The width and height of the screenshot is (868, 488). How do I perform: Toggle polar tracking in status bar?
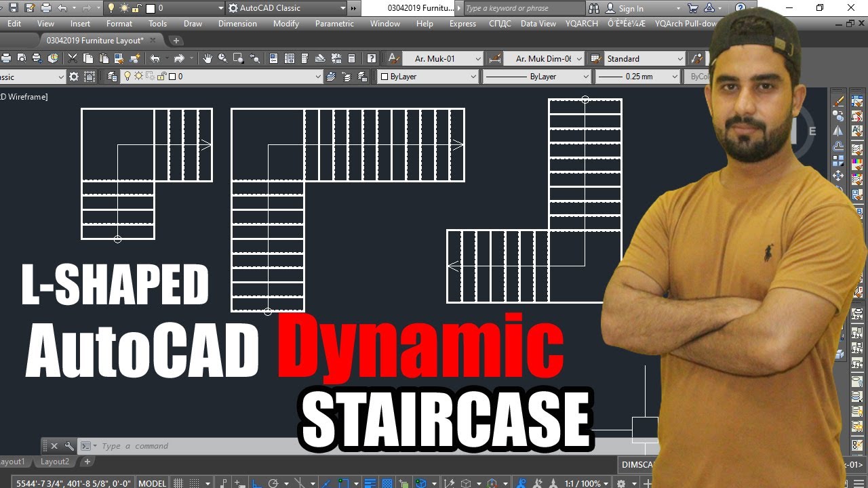pyautogui.click(x=273, y=483)
